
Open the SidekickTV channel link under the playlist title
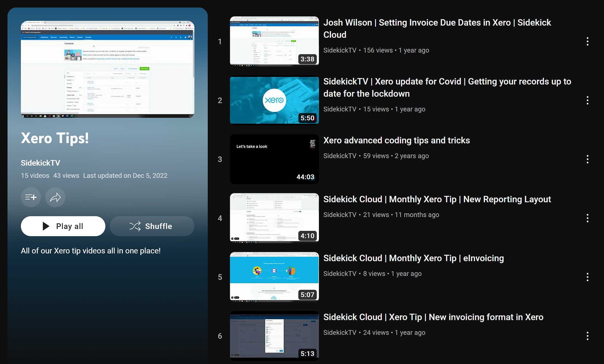coord(40,163)
